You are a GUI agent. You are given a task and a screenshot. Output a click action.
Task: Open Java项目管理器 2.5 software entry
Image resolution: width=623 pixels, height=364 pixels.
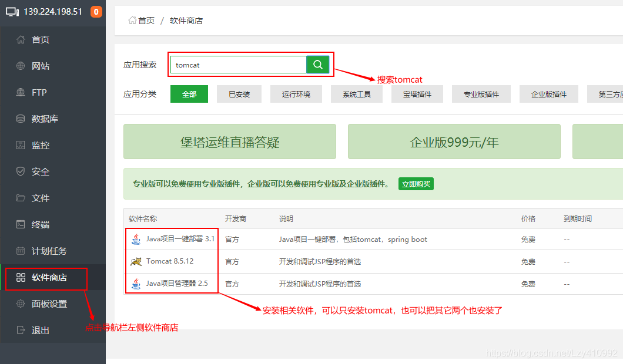[177, 284]
